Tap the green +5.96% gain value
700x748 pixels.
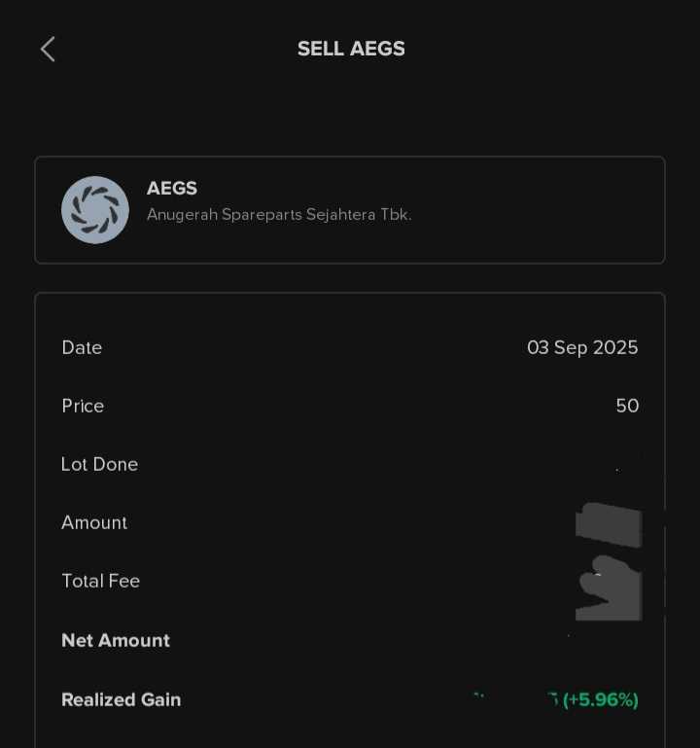(600, 699)
